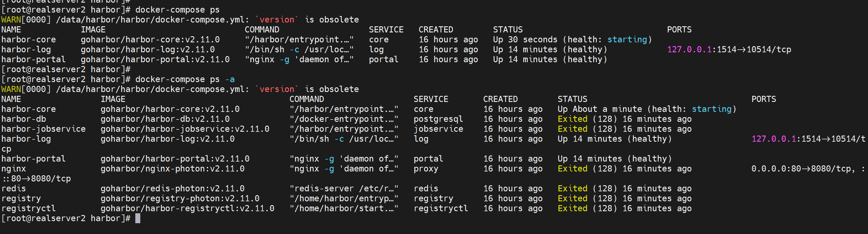Click the 'Up 30 seconds' status of harbor-core
Image resolution: width=868 pixels, height=234 pixels.
[525, 40]
